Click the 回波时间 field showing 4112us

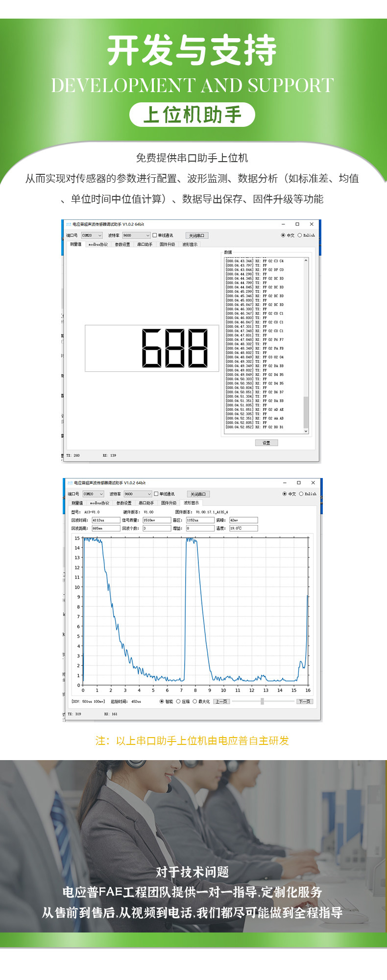pos(106,520)
